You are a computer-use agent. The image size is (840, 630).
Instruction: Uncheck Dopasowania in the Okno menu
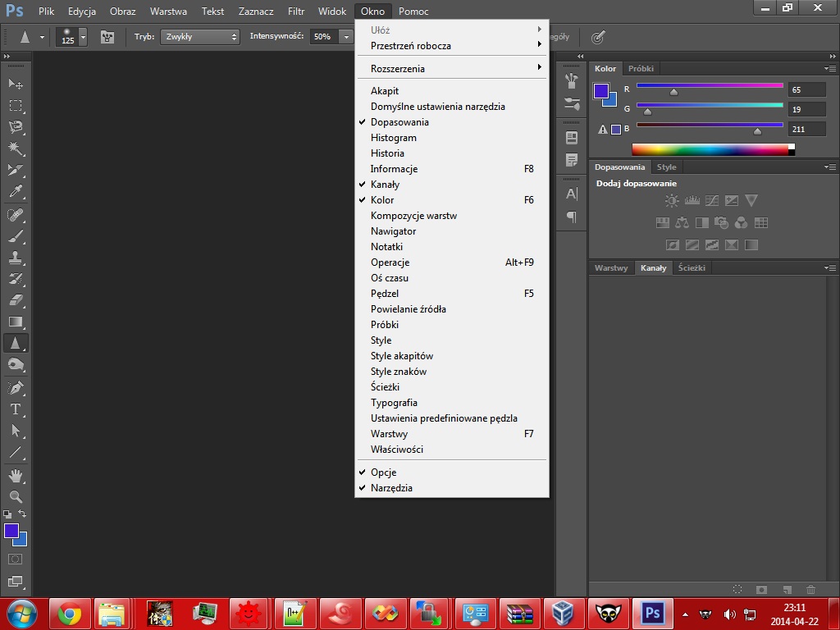click(x=452, y=122)
